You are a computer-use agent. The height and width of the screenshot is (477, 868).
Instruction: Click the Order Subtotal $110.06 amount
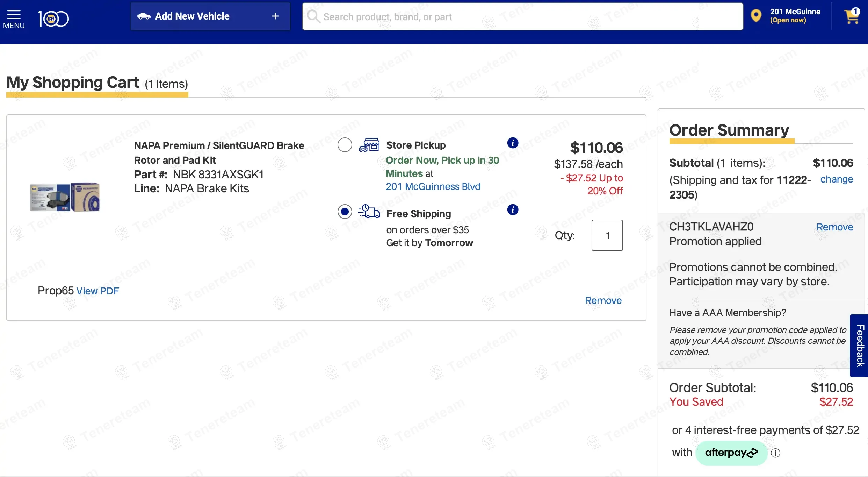pyautogui.click(x=832, y=388)
